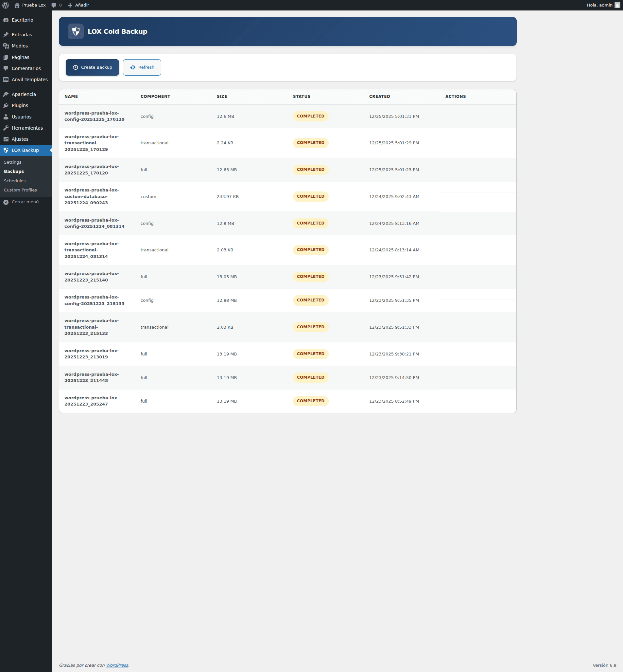The width and height of the screenshot is (623, 672).
Task: Collapse the sidebar via Cerrar menú
Action: point(22,202)
